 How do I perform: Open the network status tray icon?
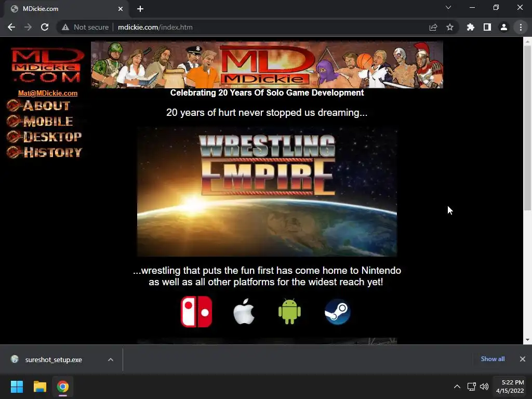click(471, 387)
